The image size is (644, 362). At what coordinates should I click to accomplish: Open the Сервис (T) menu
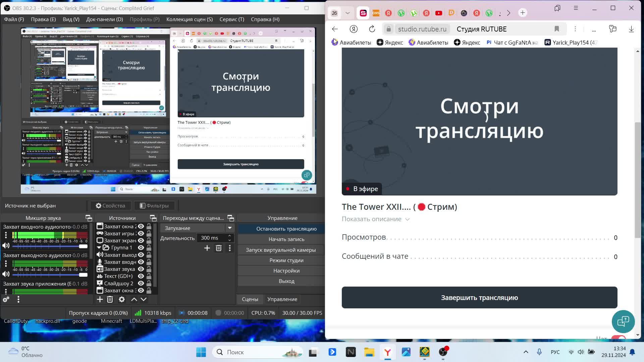click(231, 19)
